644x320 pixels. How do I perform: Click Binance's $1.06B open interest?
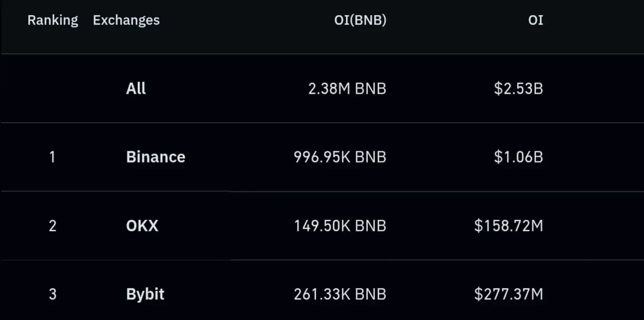pos(518,157)
